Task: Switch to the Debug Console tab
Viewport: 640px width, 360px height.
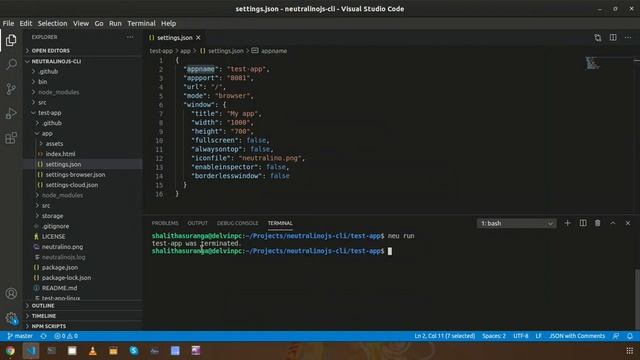Action: [x=238, y=223]
